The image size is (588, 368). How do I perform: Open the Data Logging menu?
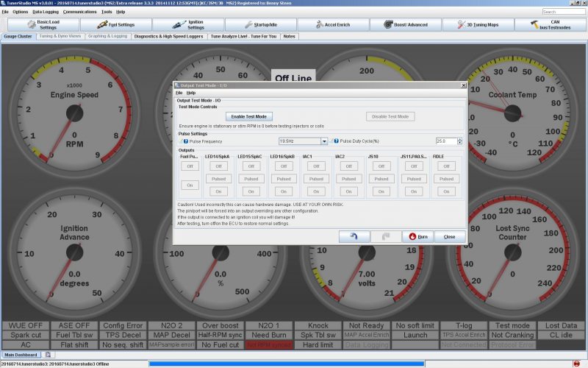tap(46, 12)
